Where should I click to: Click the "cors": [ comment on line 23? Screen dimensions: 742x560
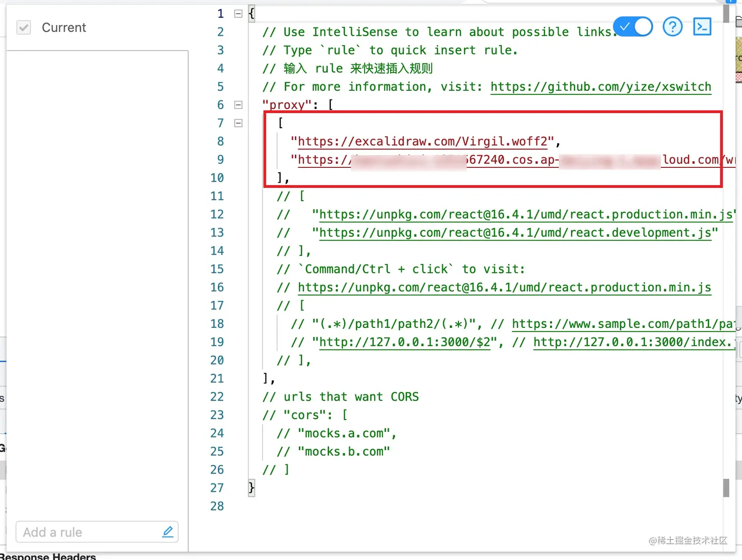(305, 415)
